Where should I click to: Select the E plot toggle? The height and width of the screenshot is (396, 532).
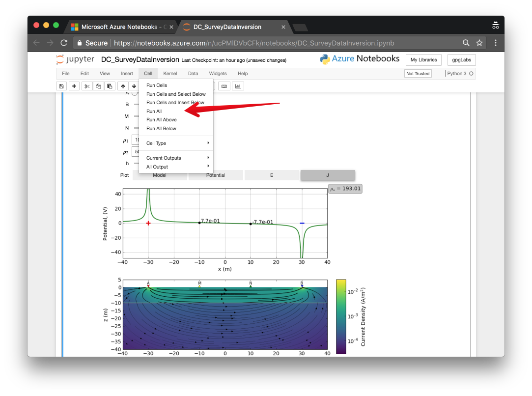[272, 175]
